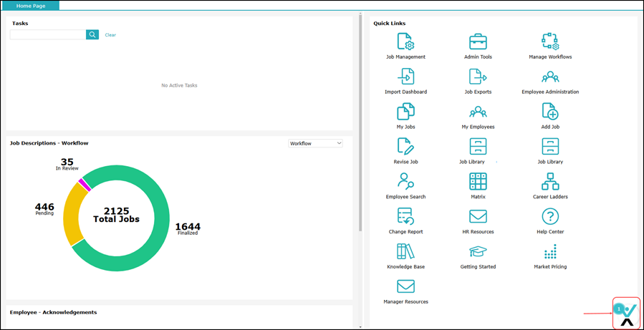Open the Employee Search icon
Image resolution: width=644 pixels, height=330 pixels.
click(405, 181)
